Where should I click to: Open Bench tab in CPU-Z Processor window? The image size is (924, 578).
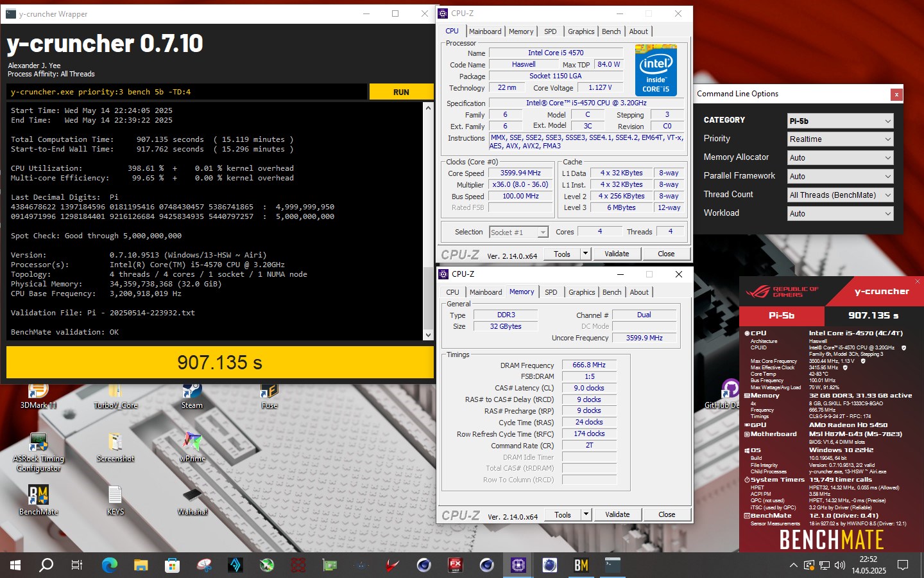[x=612, y=31]
